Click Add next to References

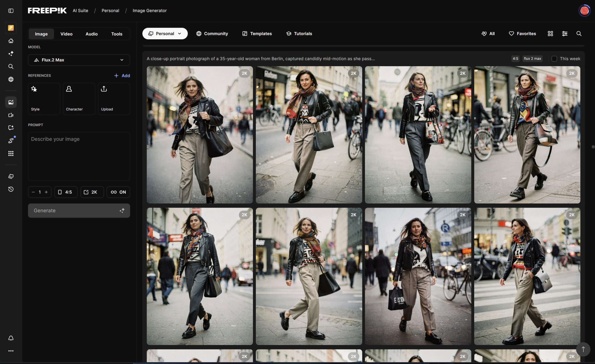(122, 75)
